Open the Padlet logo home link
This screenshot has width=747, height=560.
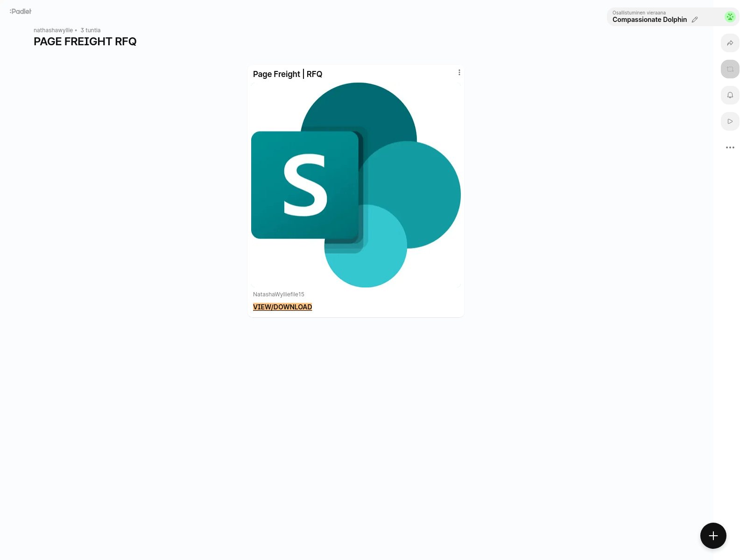coord(21,11)
